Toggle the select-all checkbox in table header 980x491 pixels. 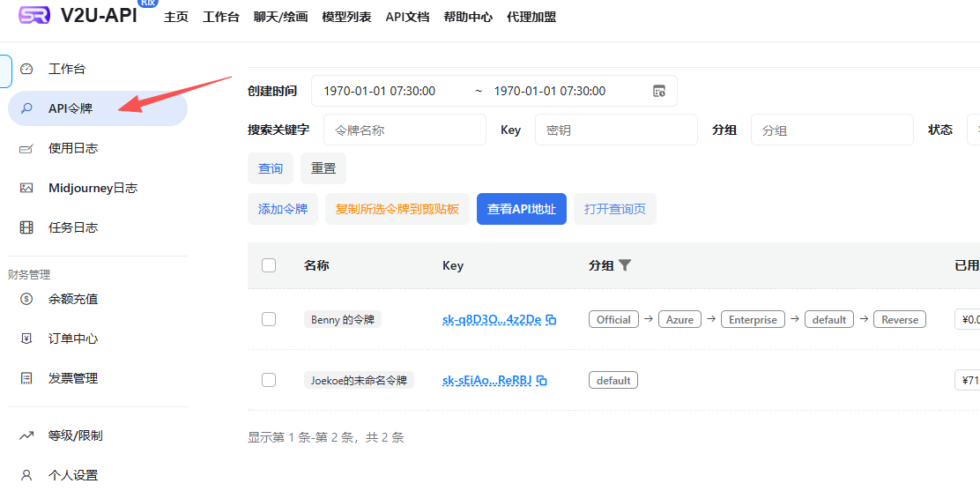(269, 265)
